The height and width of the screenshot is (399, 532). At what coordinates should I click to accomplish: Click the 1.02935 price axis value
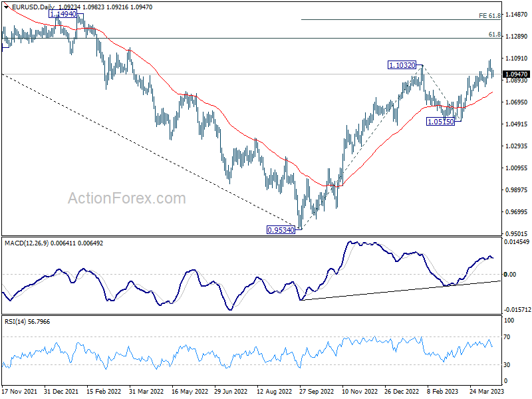click(517, 146)
